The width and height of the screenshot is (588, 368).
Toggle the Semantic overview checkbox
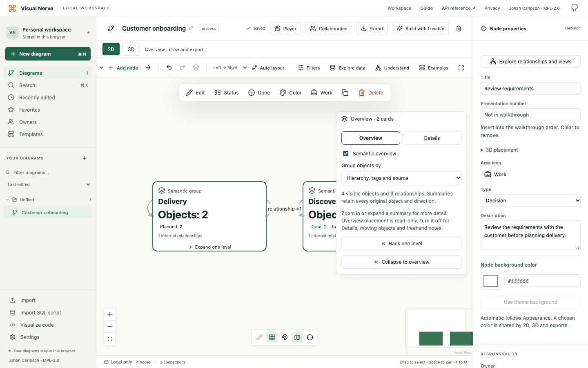point(345,154)
